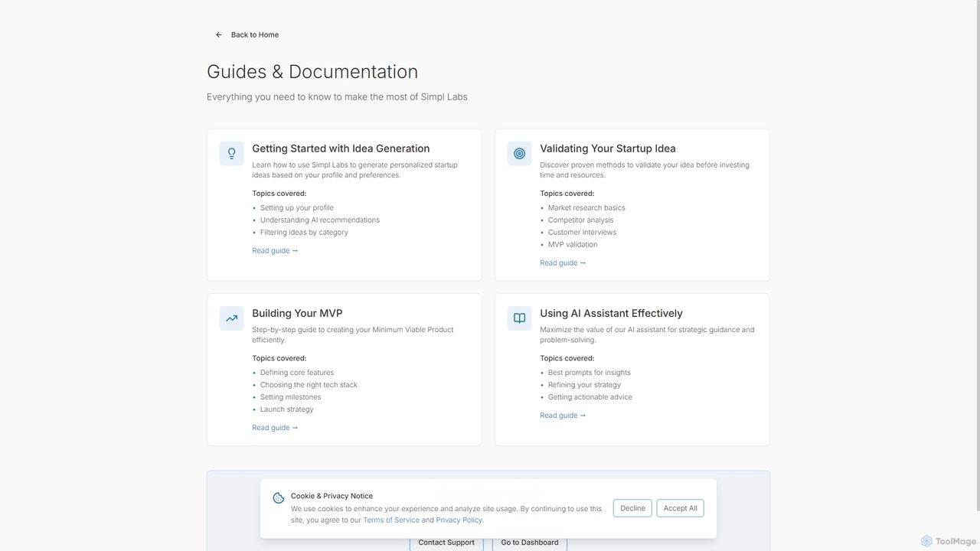Click the page subtitle about Simpl Labs
This screenshot has width=980, height=551.
tap(337, 97)
